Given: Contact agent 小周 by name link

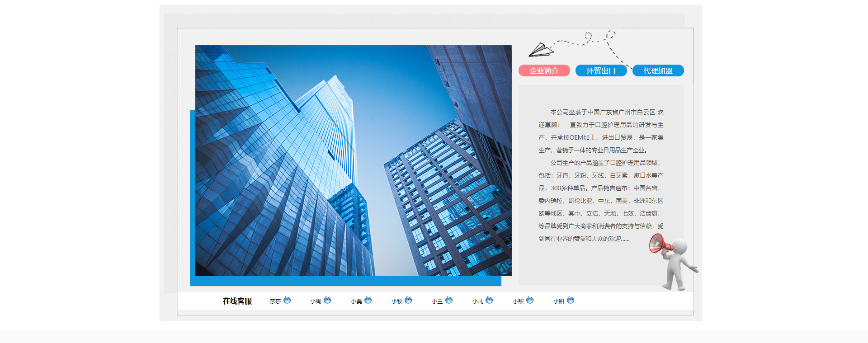Looking at the screenshot, I should coord(316,301).
